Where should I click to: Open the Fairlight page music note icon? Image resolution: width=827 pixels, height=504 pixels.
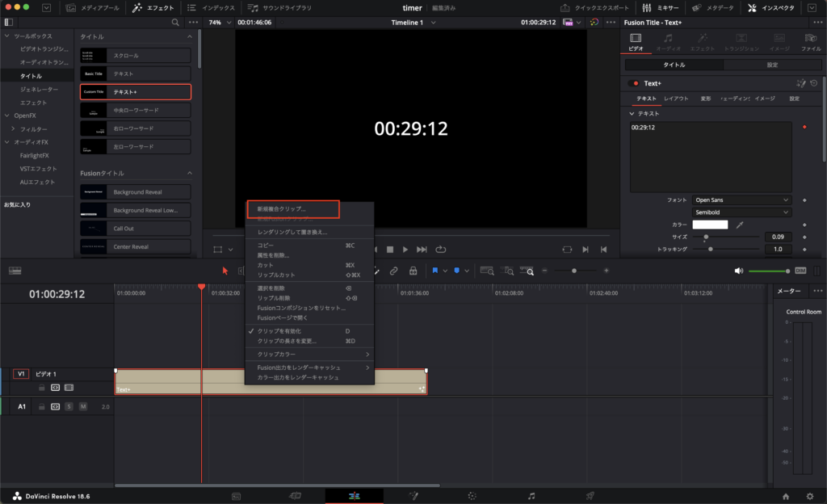(x=531, y=495)
